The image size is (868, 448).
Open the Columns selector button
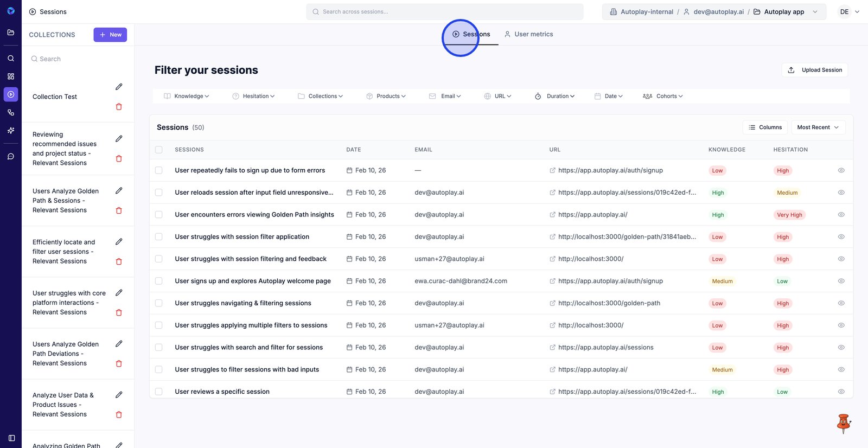pos(765,127)
